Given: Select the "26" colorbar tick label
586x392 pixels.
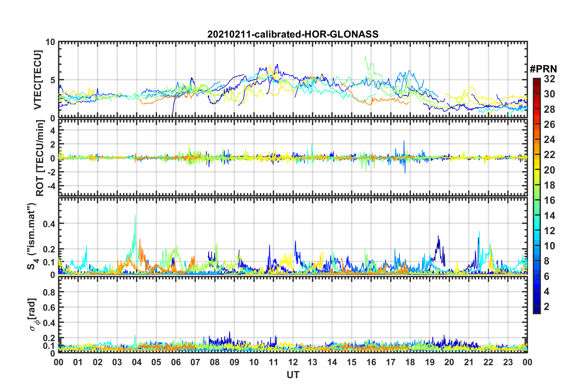Looking at the screenshot, I should click(x=549, y=125).
